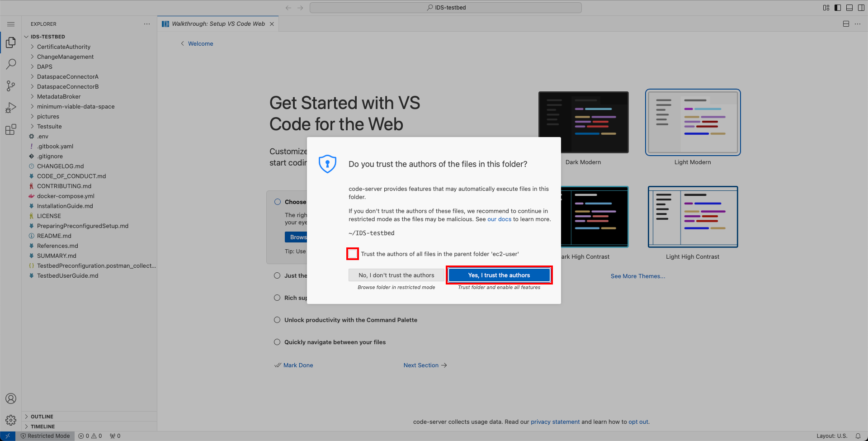The image size is (868, 441).
Task: Check 'Trust the authors of all files' checkbox
Action: click(353, 254)
